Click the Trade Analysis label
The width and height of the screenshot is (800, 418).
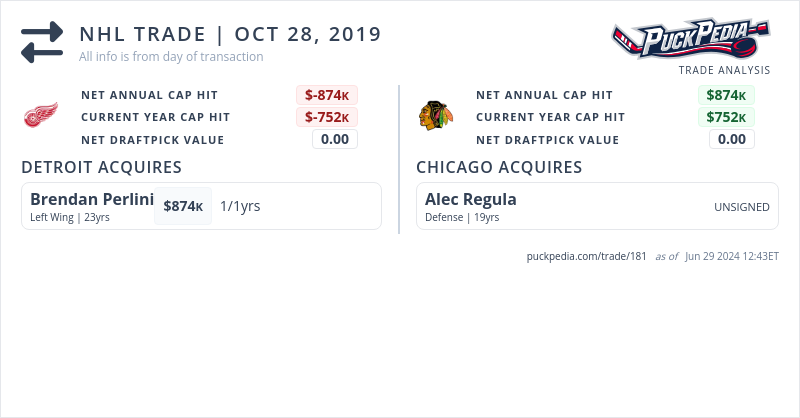coord(724,70)
